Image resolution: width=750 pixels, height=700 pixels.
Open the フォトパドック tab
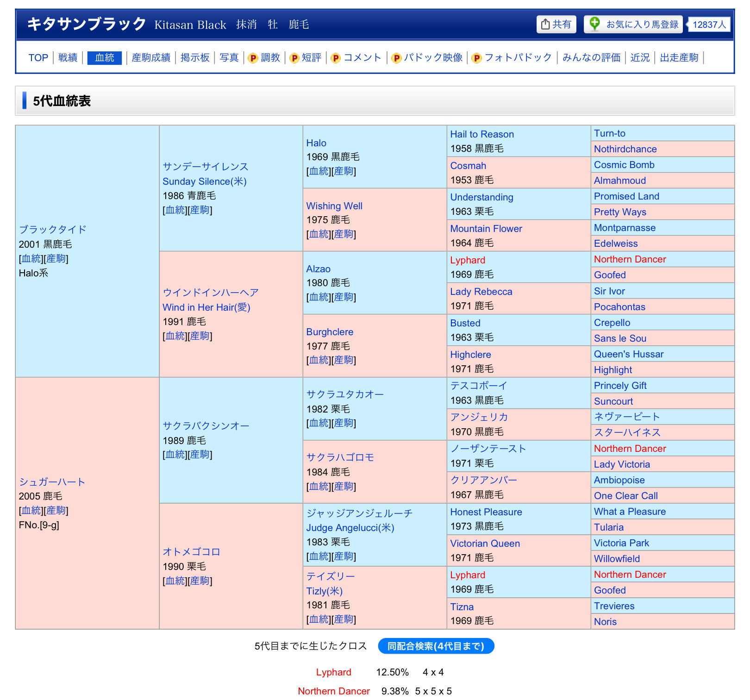tap(518, 57)
